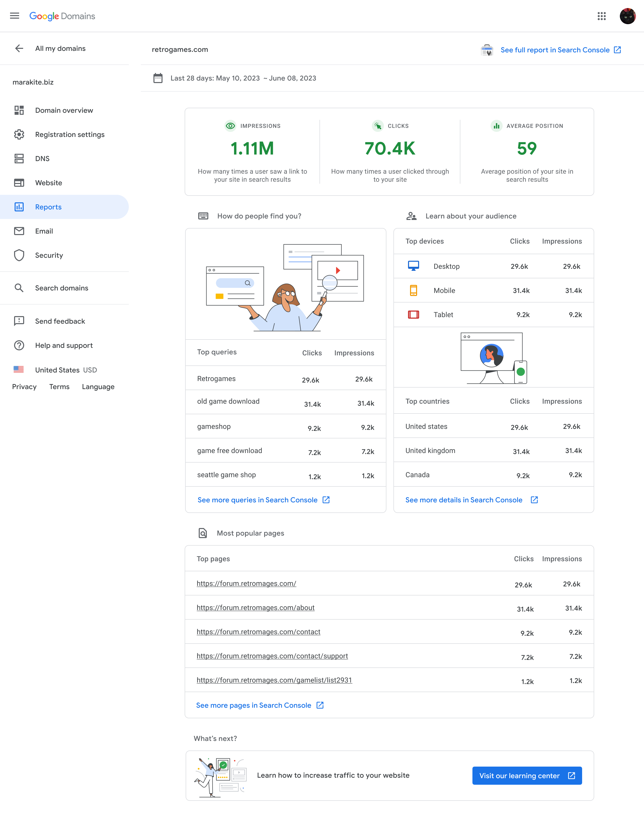
Task: Click the Reports chart icon
Action: (19, 207)
